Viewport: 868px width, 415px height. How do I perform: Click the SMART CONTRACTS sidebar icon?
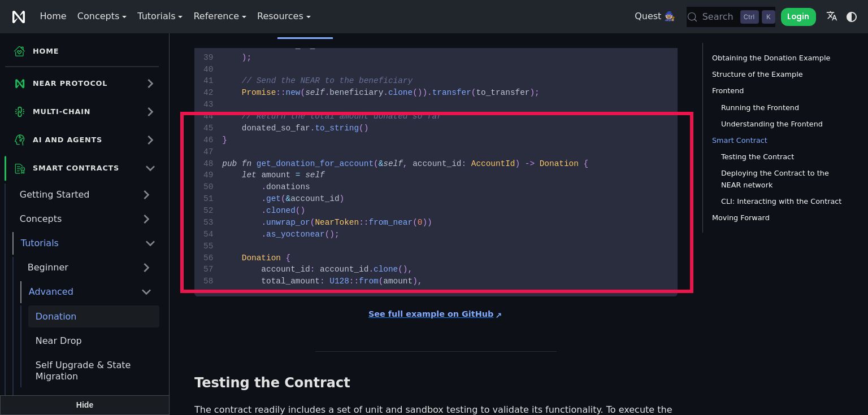[20, 168]
